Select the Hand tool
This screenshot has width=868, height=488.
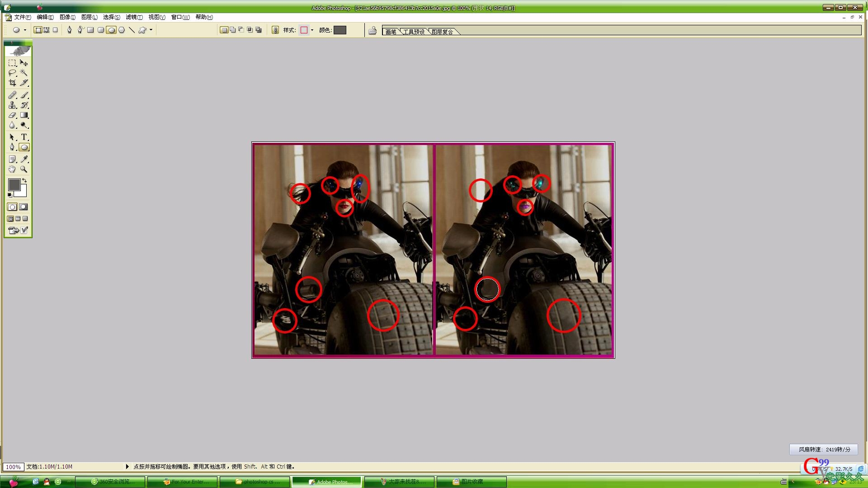(12, 169)
